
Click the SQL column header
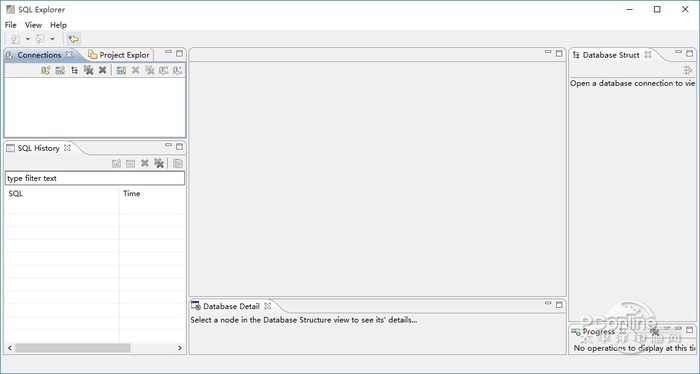click(x=62, y=194)
